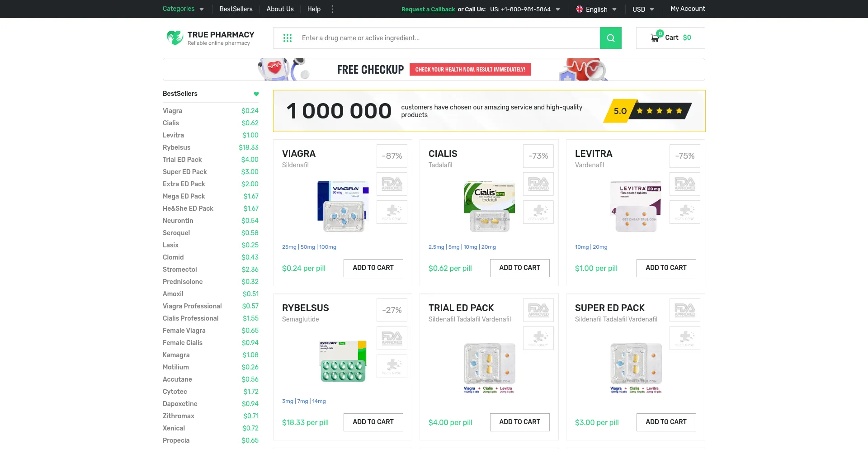The image size is (868, 449).
Task: Open the phone number dropdown arrow
Action: (558, 9)
